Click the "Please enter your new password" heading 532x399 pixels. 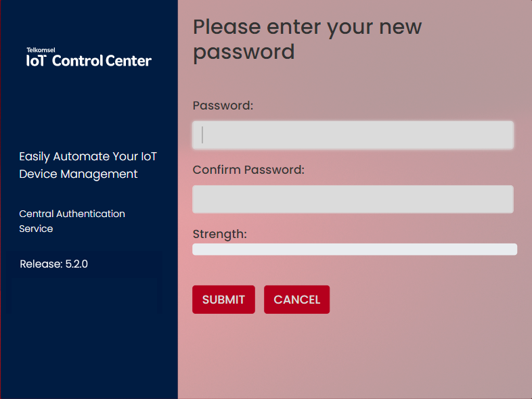307,39
